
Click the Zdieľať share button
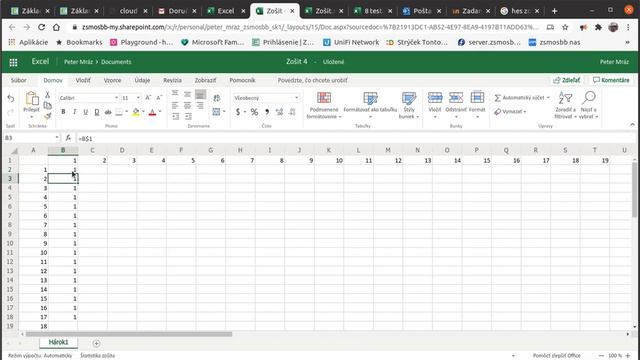pyautogui.click(x=567, y=80)
